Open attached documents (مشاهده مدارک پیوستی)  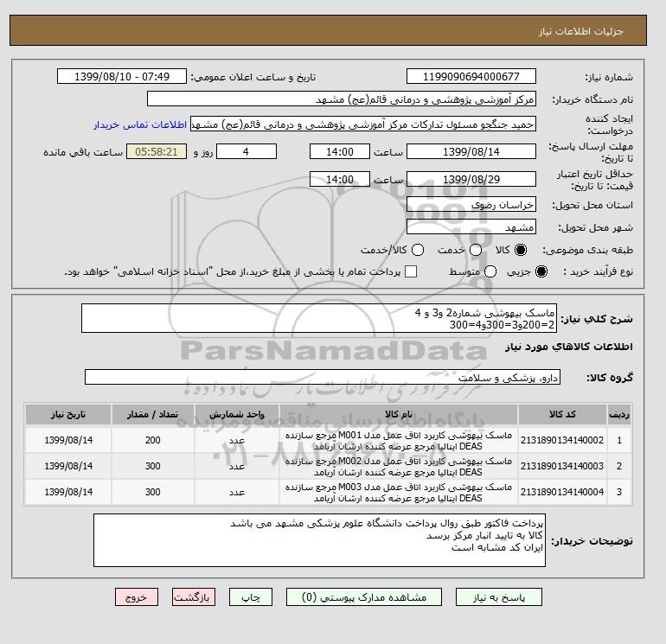point(364,597)
